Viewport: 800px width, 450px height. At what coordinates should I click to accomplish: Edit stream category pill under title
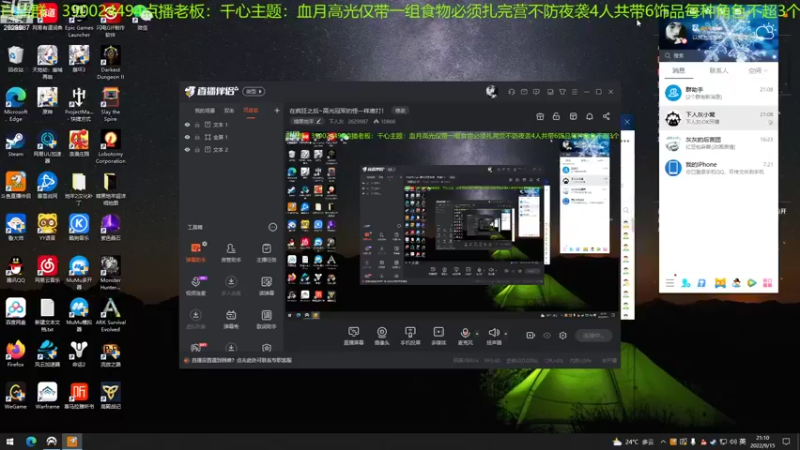[307, 121]
